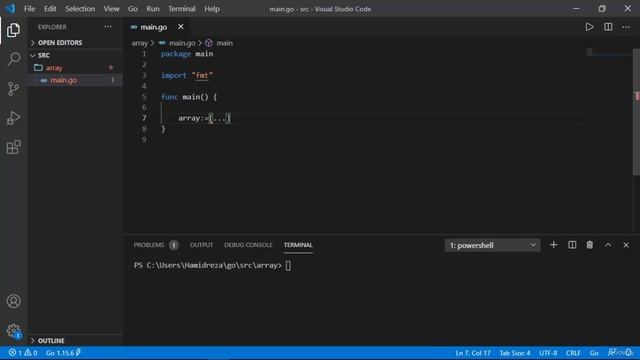Click Go 1.15.6 version in status bar

(x=63, y=353)
